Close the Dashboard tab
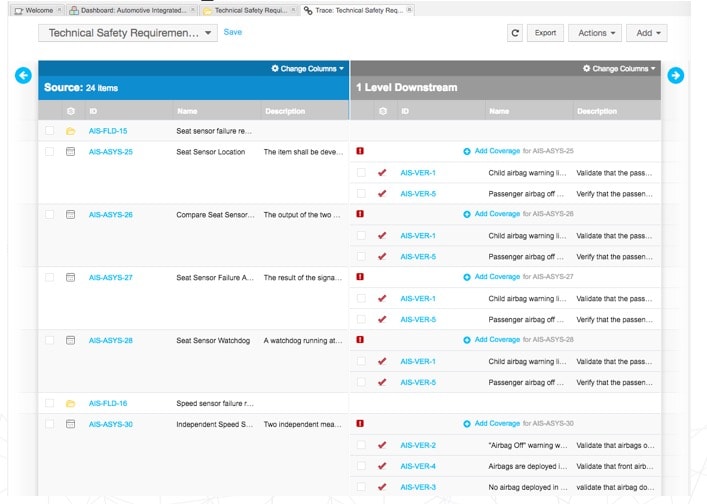Viewport: 707px width, 504px height. 193,9
